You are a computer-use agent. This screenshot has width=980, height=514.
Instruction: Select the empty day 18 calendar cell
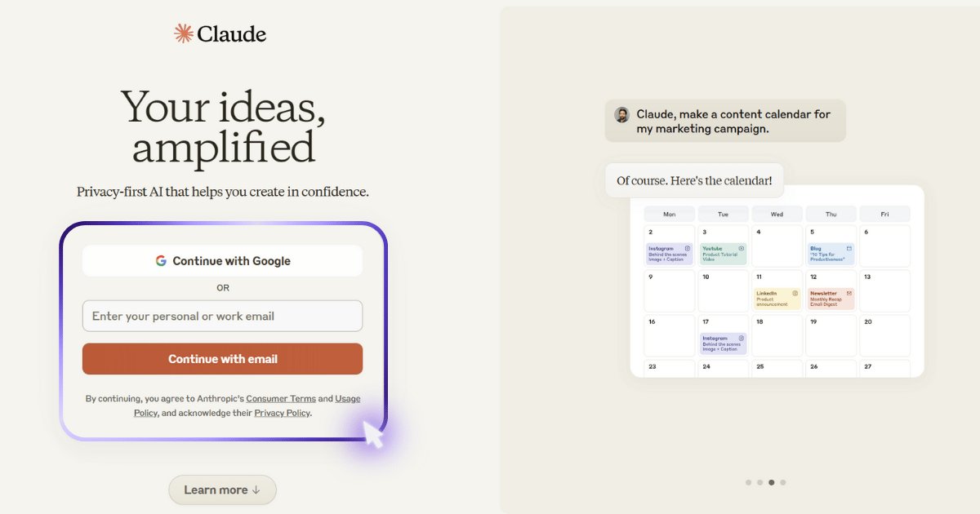777,335
